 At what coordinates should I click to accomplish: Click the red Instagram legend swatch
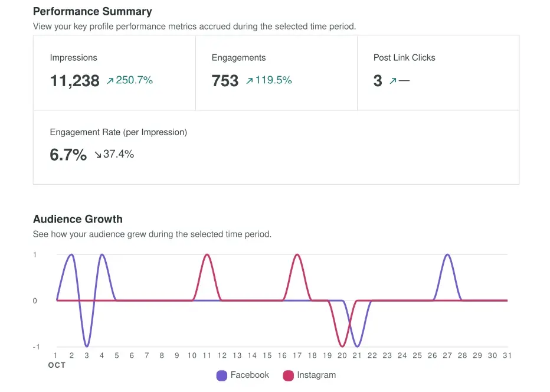point(289,375)
